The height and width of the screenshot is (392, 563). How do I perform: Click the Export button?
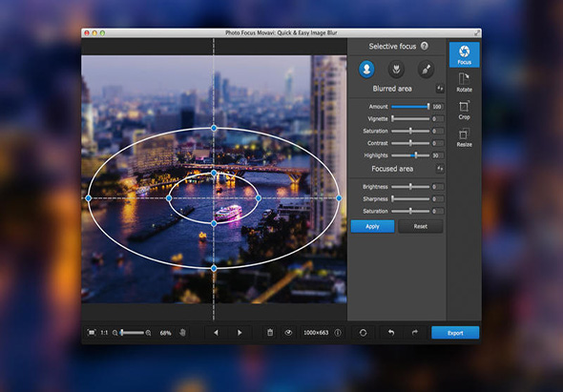(455, 333)
